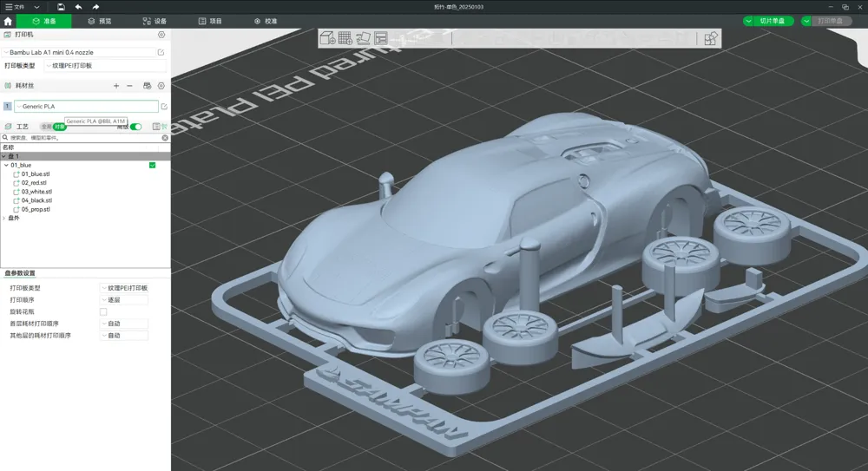This screenshot has height=471, width=868.
Task: Switch to the 准备 tab
Action: click(x=44, y=21)
